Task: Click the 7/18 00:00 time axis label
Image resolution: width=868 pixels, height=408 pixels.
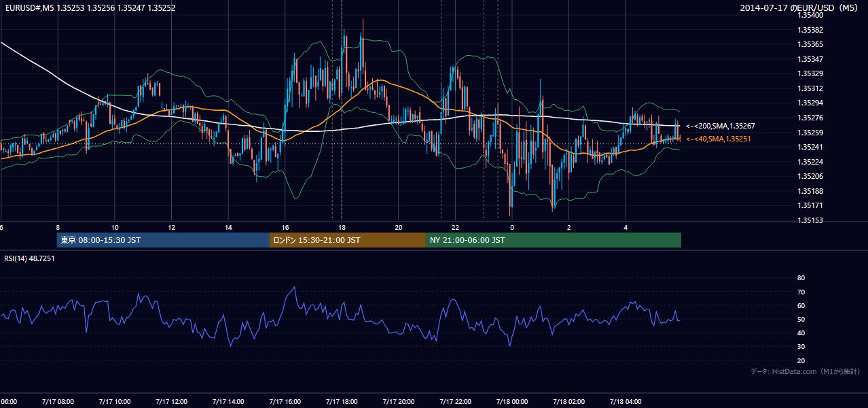Action: 512,402
